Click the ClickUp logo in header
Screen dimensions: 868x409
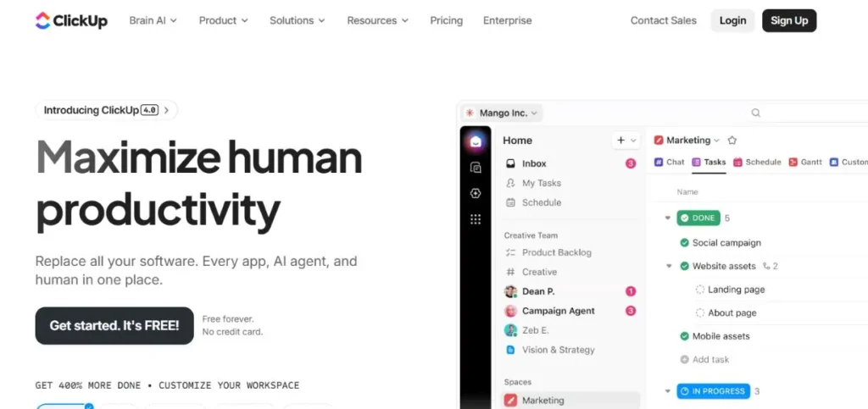pos(71,21)
